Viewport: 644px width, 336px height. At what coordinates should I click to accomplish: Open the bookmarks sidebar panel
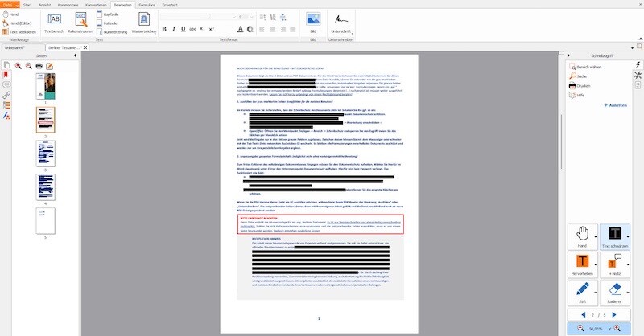pyautogui.click(x=6, y=75)
